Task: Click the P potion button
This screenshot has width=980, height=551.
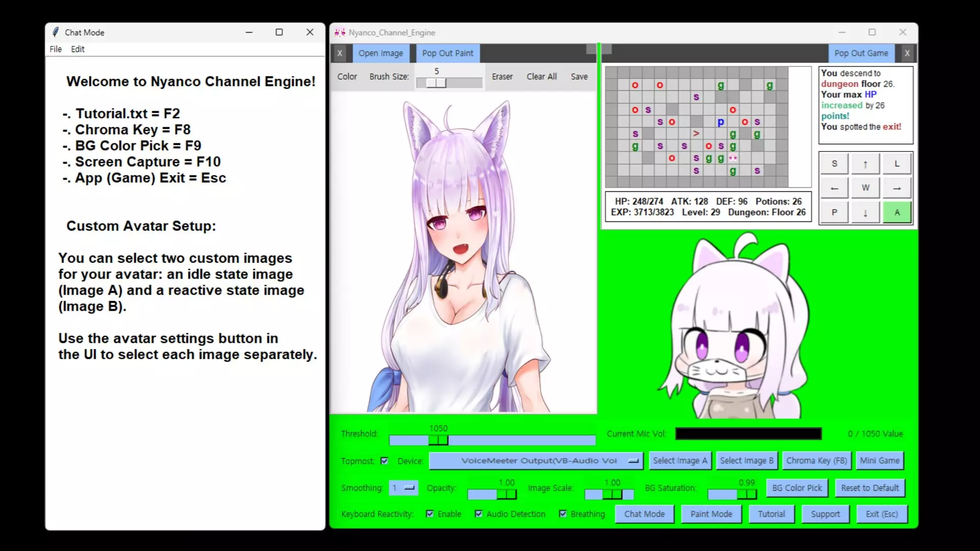Action: pos(834,212)
